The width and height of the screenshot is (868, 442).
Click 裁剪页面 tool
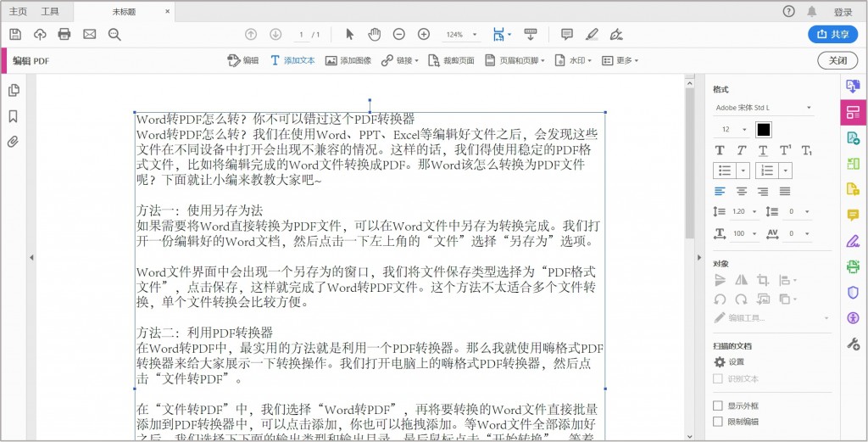point(451,61)
